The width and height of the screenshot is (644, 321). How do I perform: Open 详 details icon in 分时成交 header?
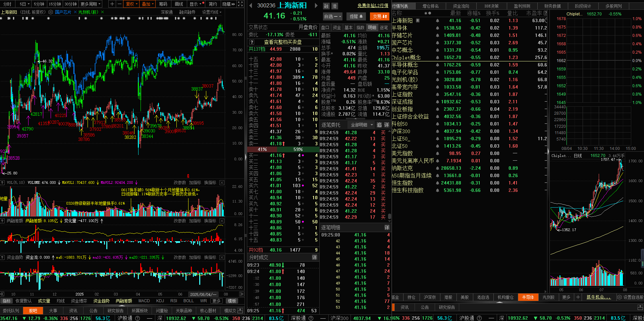tap(315, 257)
